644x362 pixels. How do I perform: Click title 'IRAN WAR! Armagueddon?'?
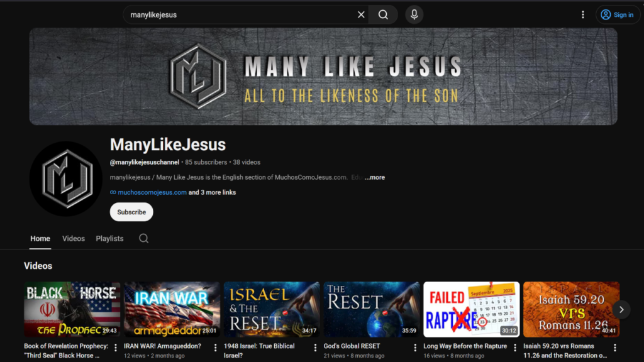click(x=163, y=346)
